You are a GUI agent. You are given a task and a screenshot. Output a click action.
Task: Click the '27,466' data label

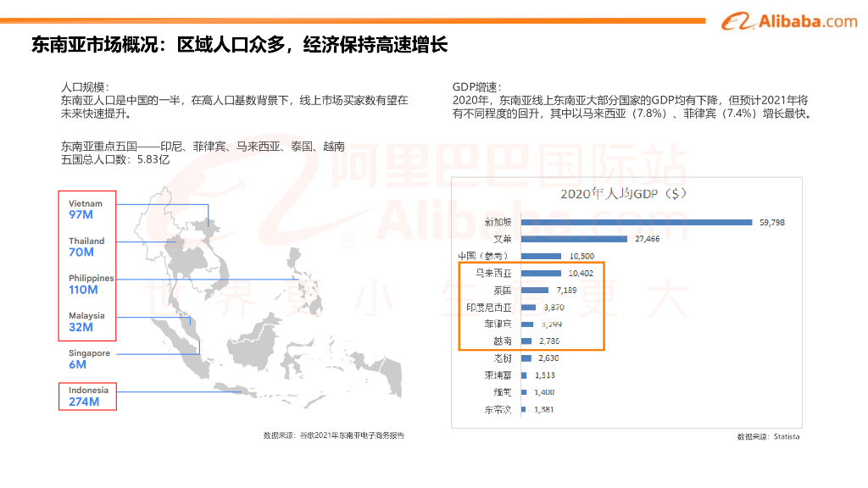[647, 239]
